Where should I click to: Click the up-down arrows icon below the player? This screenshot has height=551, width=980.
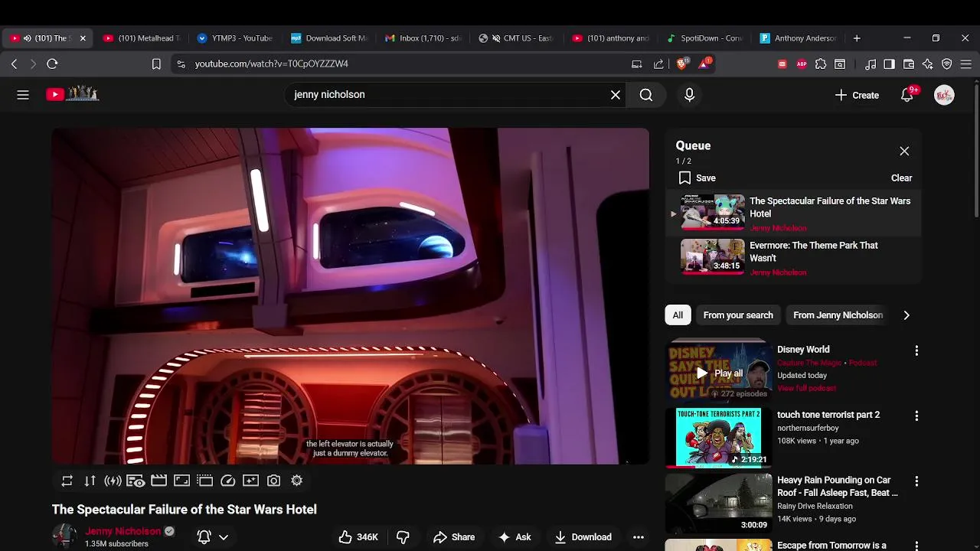pos(90,481)
